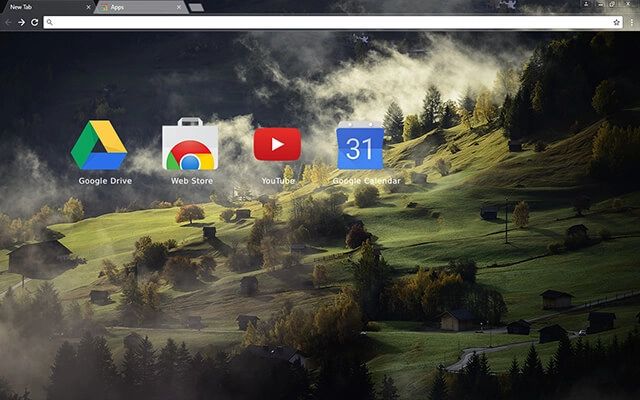Viewport: 640px width, 400px height.
Task: Minimize the Chrome window
Action: click(600, 4)
